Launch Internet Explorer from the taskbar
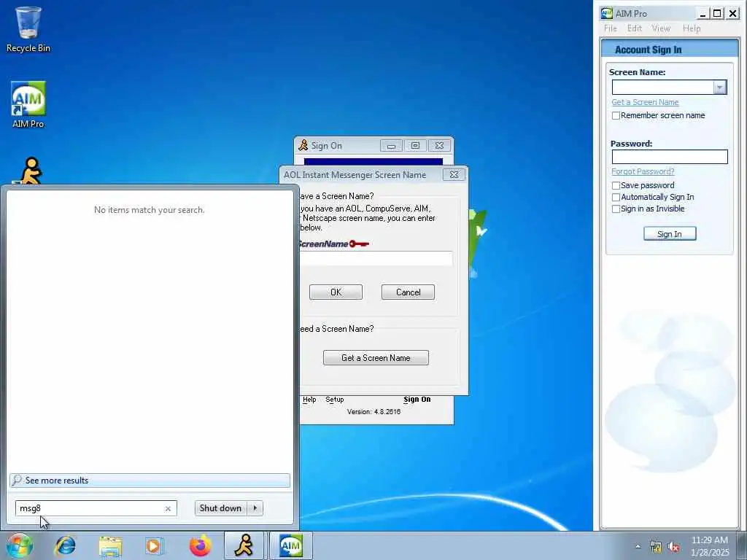Viewport: 747px width, 560px height. click(65, 545)
